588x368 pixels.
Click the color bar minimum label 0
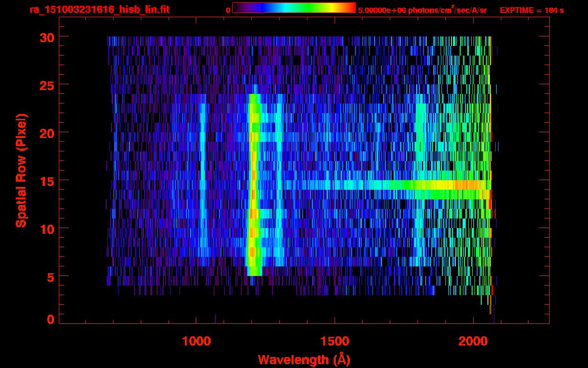(x=228, y=10)
